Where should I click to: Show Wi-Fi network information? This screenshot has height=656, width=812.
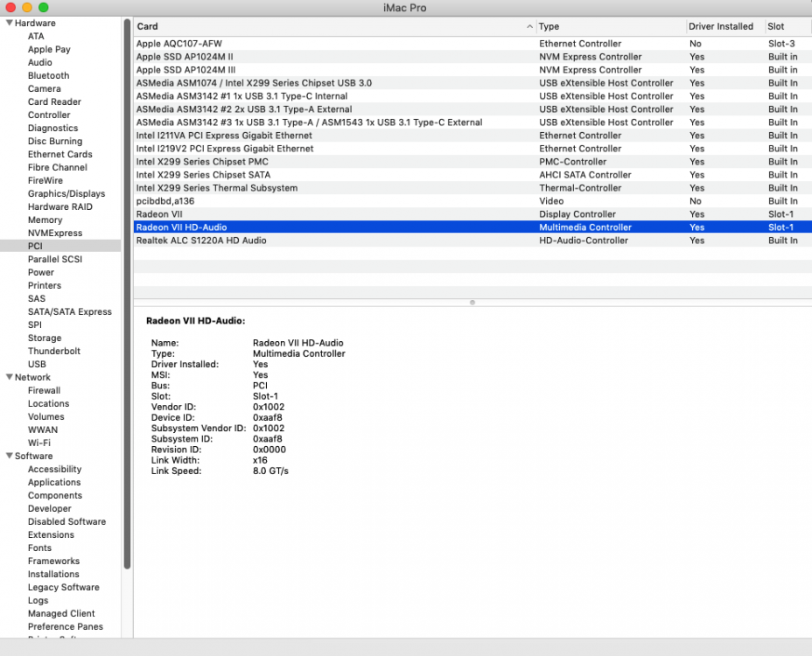[39, 443]
